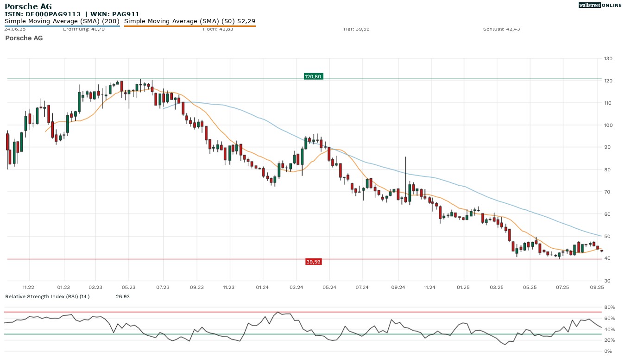The image size is (625, 364).
Task: Click 40% on the RSI axis
Action: pyautogui.click(x=609, y=329)
